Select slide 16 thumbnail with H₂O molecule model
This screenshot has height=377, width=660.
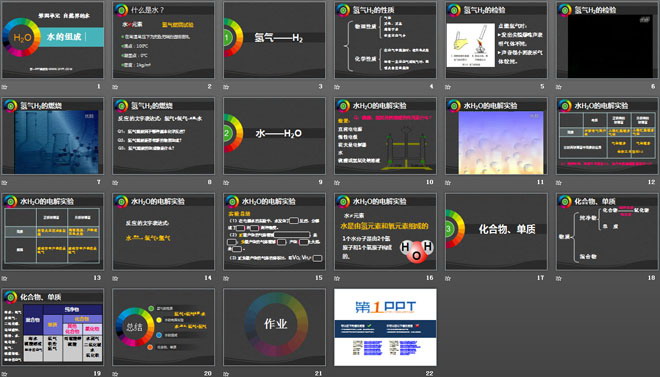[385, 231]
